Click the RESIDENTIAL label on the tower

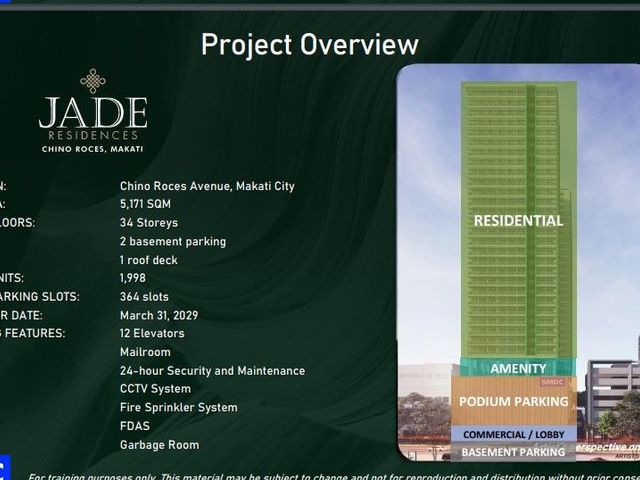pyautogui.click(x=518, y=221)
